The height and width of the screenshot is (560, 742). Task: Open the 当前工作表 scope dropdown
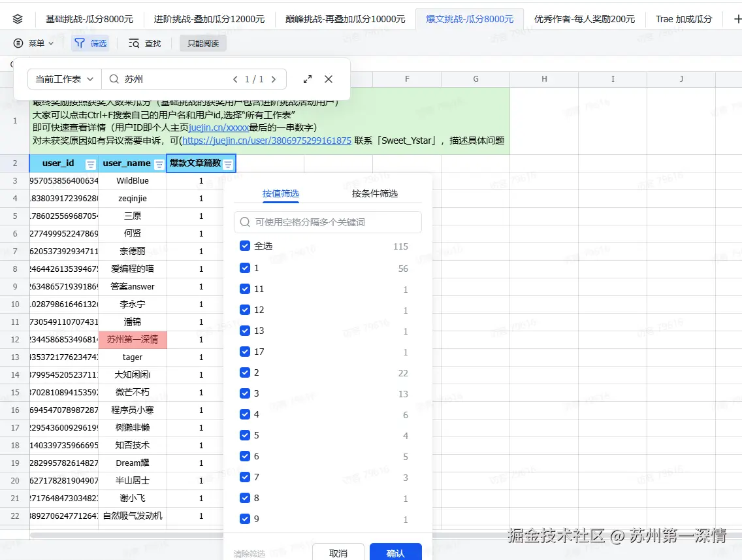63,78
